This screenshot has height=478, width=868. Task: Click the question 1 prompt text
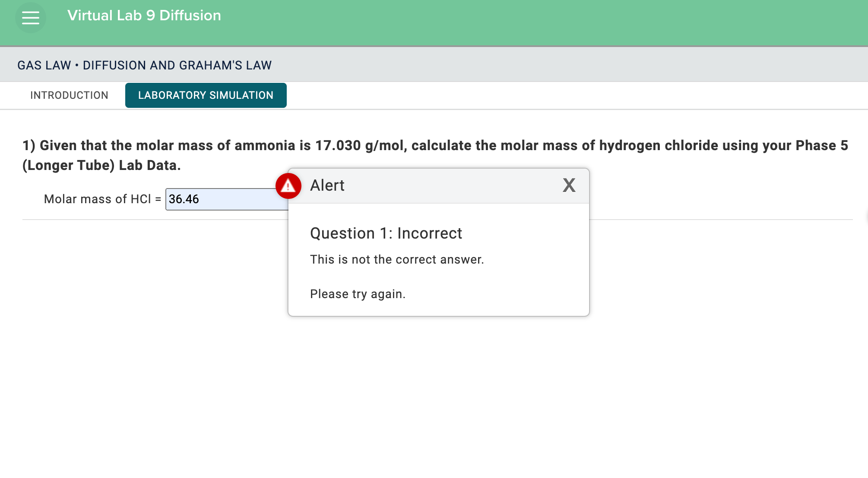point(435,155)
